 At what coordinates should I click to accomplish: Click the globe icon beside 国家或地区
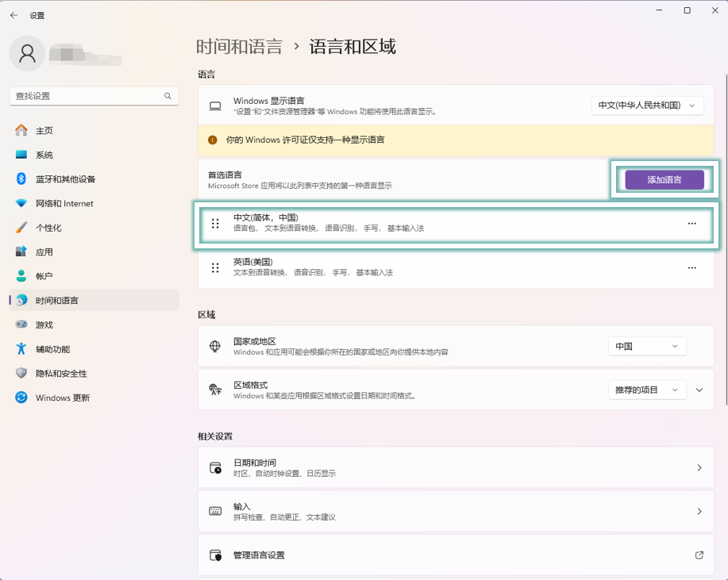[x=215, y=346]
